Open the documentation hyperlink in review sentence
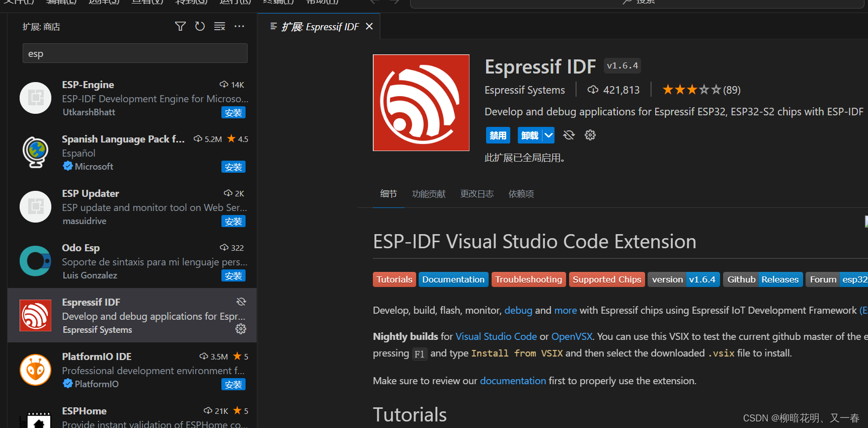 tap(513, 381)
